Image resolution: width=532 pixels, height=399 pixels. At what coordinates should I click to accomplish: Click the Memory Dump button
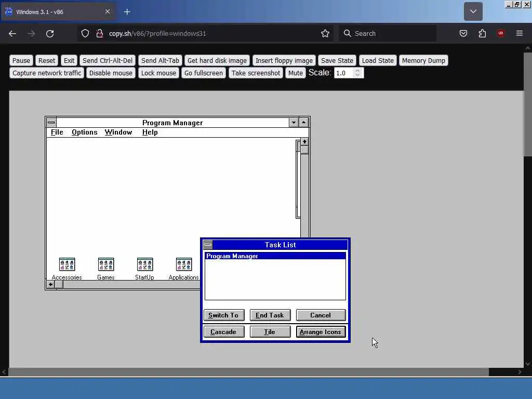(x=423, y=60)
